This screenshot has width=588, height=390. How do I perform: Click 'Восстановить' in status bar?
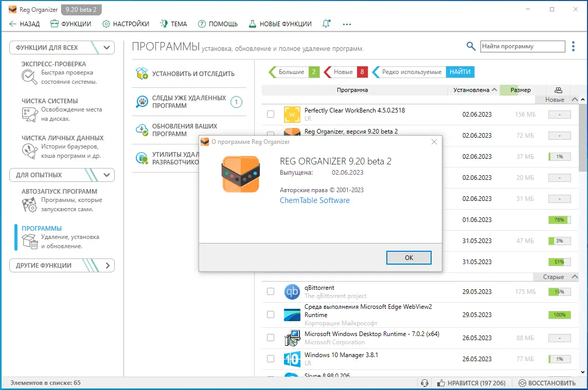[547, 383]
